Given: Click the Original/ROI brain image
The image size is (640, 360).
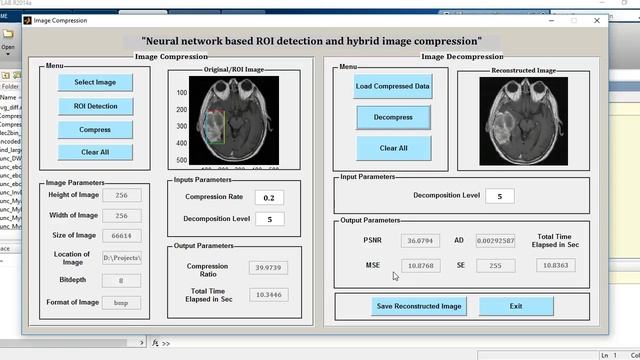Looking at the screenshot, I should [x=234, y=120].
